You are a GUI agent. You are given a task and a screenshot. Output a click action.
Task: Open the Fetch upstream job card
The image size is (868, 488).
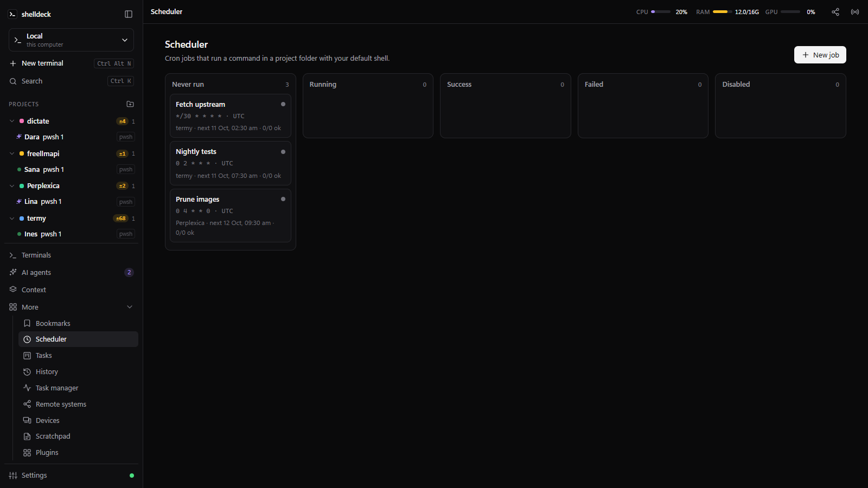coord(231,116)
